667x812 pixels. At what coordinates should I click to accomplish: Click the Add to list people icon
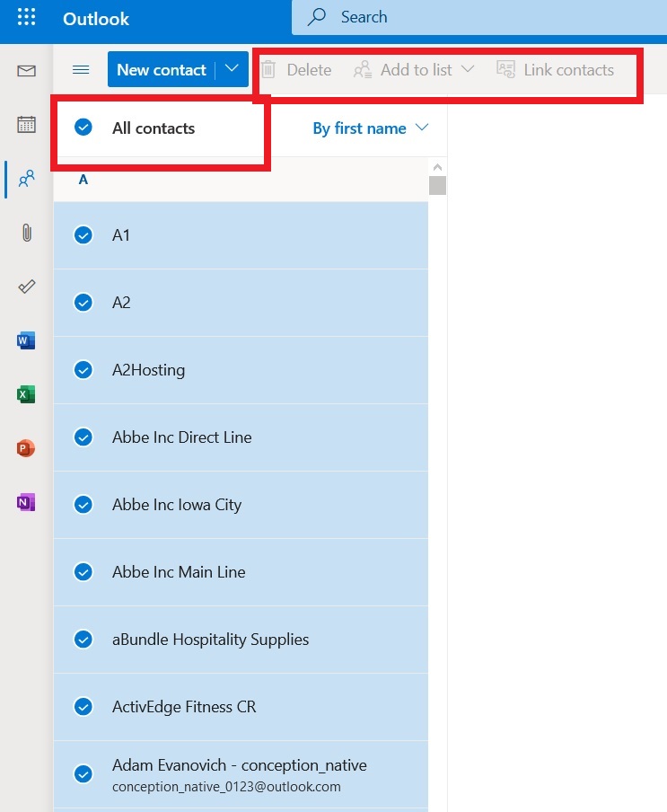point(362,69)
